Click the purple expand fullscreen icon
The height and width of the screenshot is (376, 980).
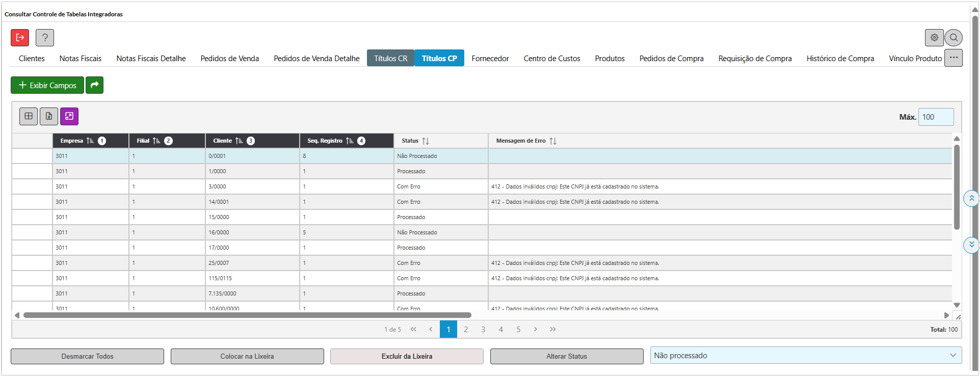(x=69, y=116)
